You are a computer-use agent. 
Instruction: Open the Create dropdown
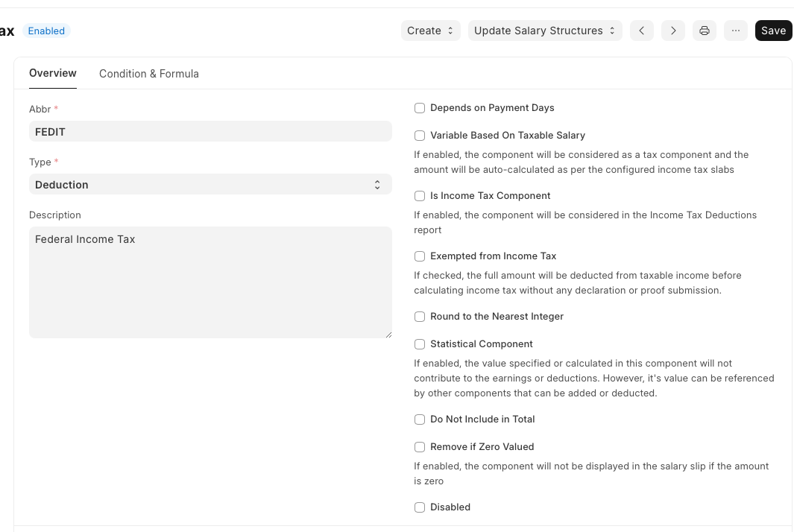[430, 31]
